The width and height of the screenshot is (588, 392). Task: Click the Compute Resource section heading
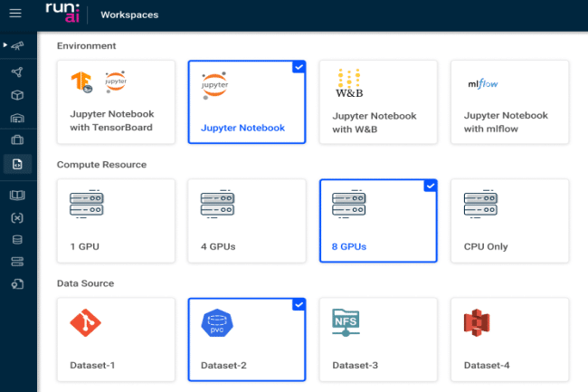tap(101, 164)
